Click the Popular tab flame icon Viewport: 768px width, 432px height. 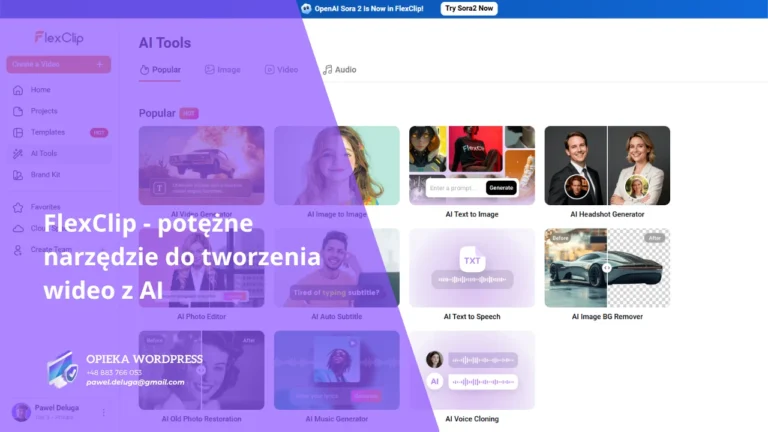click(x=144, y=70)
